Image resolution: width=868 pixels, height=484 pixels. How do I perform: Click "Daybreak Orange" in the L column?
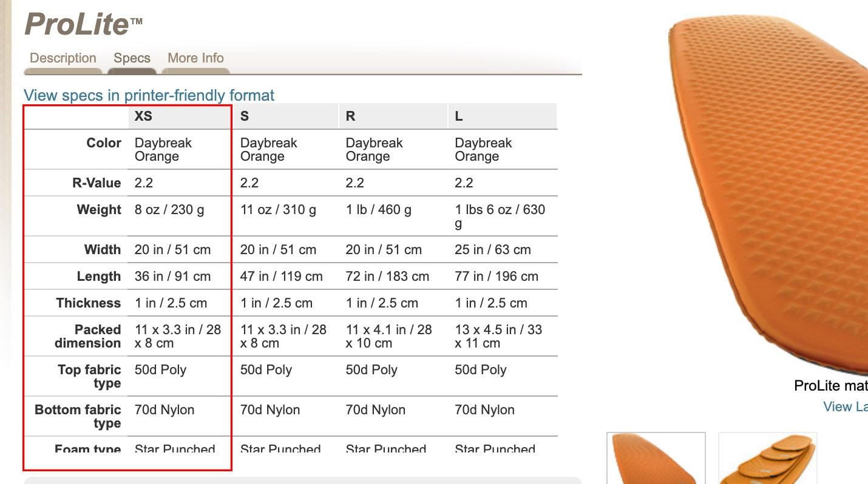pyautogui.click(x=483, y=150)
